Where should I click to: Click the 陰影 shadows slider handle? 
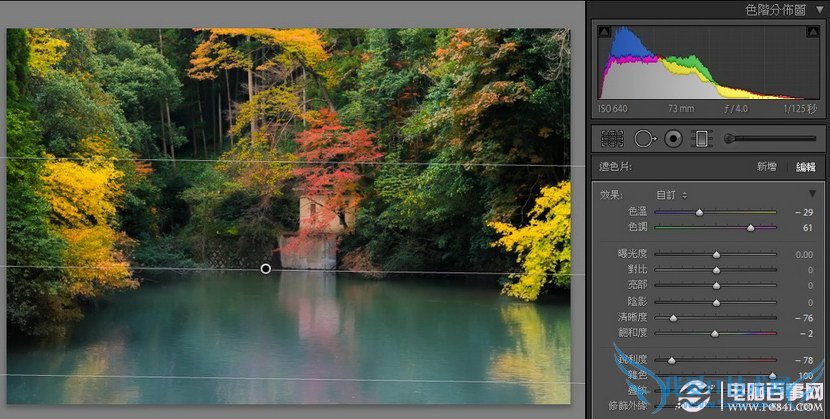click(x=716, y=303)
